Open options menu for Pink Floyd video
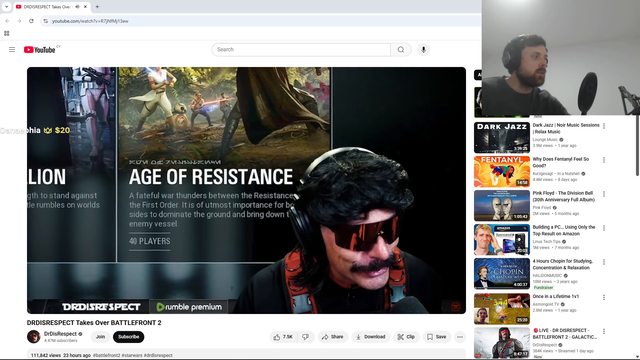Image resolution: width=640 pixels, height=360 pixels. tap(604, 194)
